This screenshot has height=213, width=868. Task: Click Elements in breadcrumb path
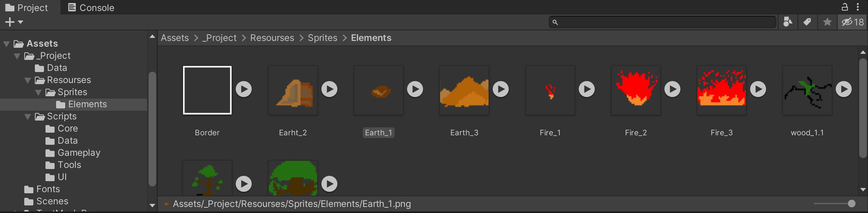[371, 38]
